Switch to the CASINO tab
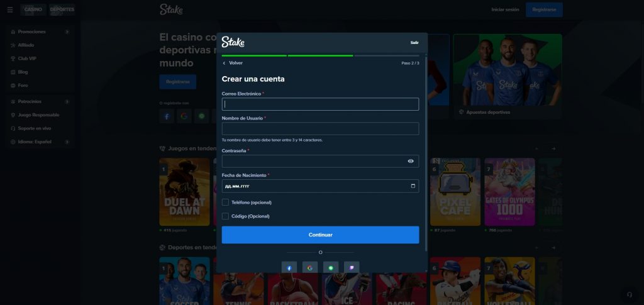The width and height of the screenshot is (644, 305). coord(33,10)
